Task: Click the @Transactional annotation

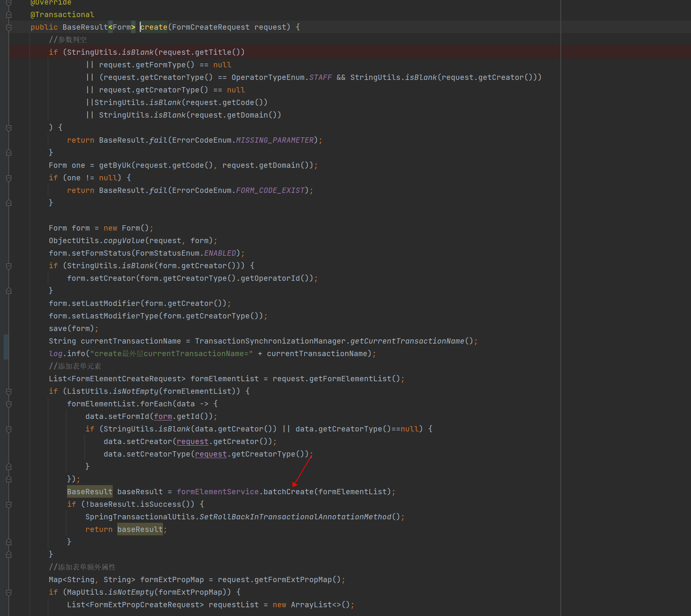Action: (x=62, y=15)
